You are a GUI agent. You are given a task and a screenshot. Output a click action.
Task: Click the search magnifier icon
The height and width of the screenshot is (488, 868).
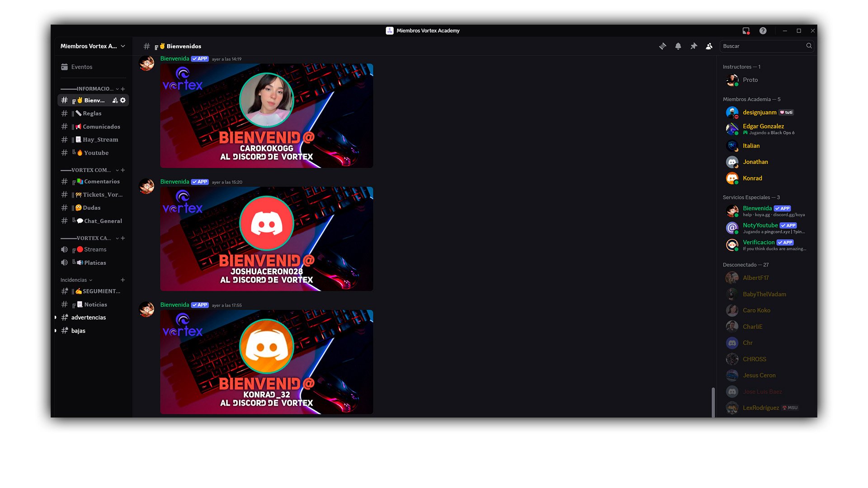(809, 46)
